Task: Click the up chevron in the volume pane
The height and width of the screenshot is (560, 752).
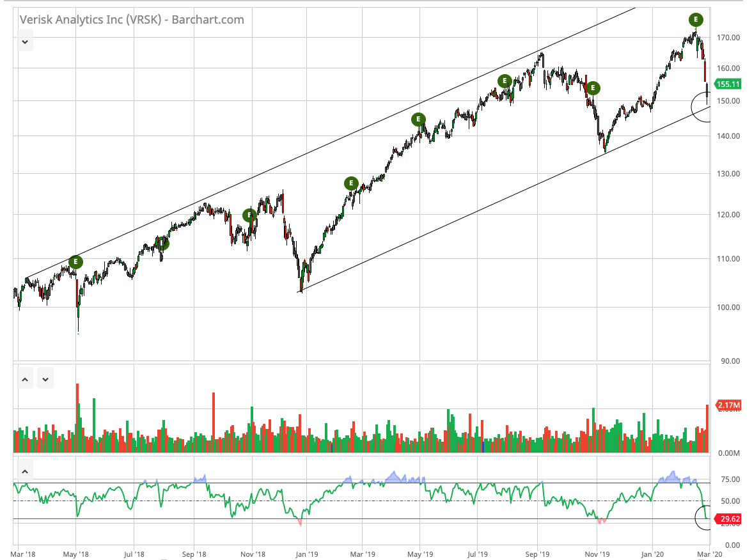Action: click(x=25, y=379)
